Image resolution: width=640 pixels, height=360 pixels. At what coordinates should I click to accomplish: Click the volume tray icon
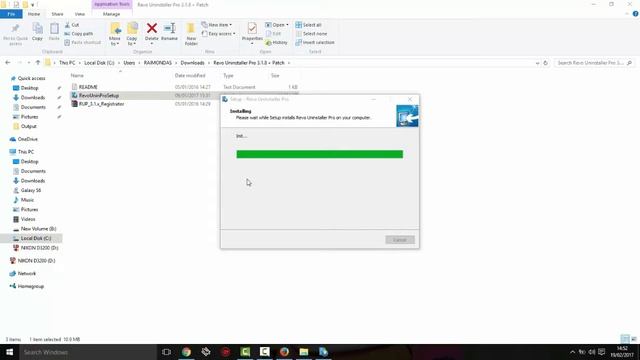click(x=592, y=352)
